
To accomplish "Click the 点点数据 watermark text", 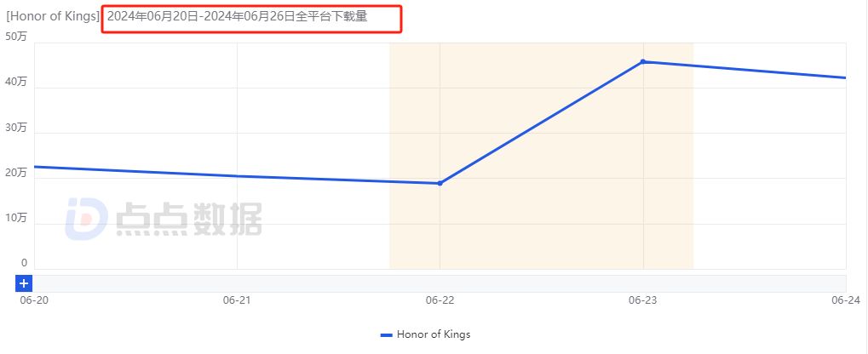I will [188, 219].
